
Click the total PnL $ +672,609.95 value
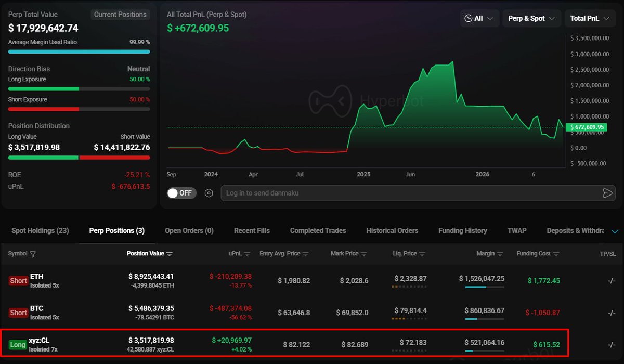pos(198,28)
